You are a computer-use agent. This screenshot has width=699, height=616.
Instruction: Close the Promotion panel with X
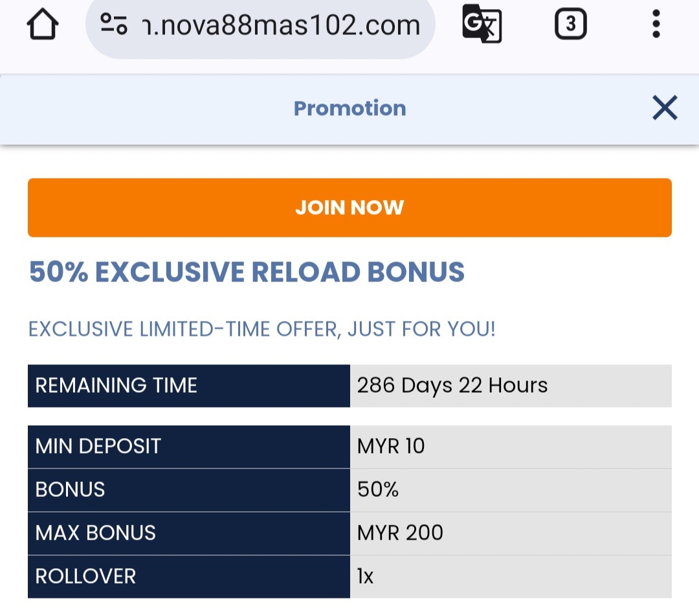pos(664,108)
